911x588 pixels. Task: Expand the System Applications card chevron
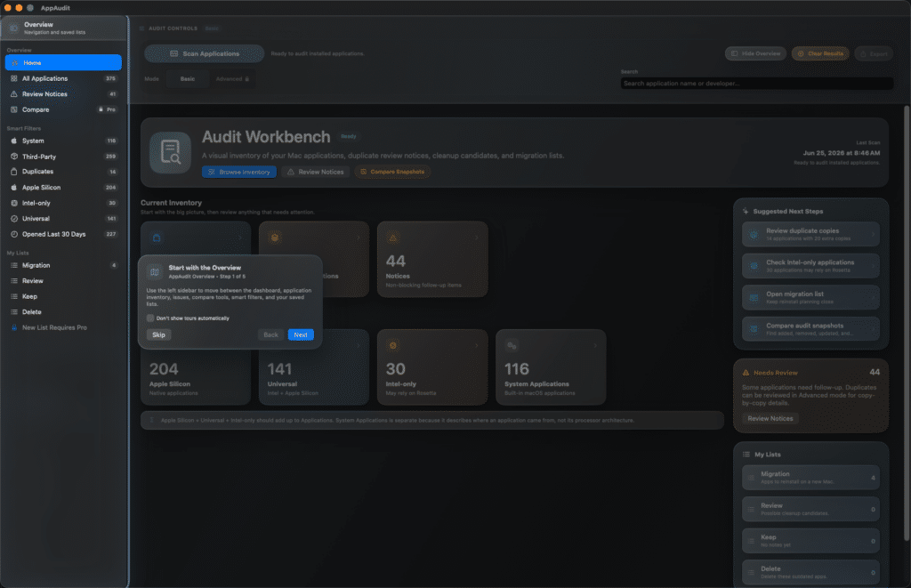(x=595, y=346)
